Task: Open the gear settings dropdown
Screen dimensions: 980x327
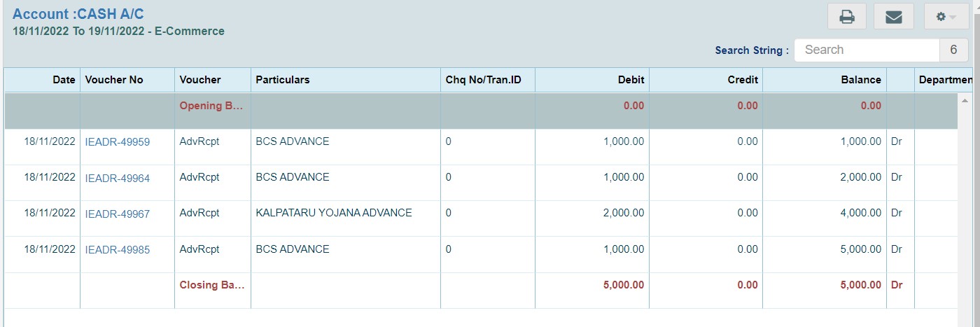Action: [946, 17]
